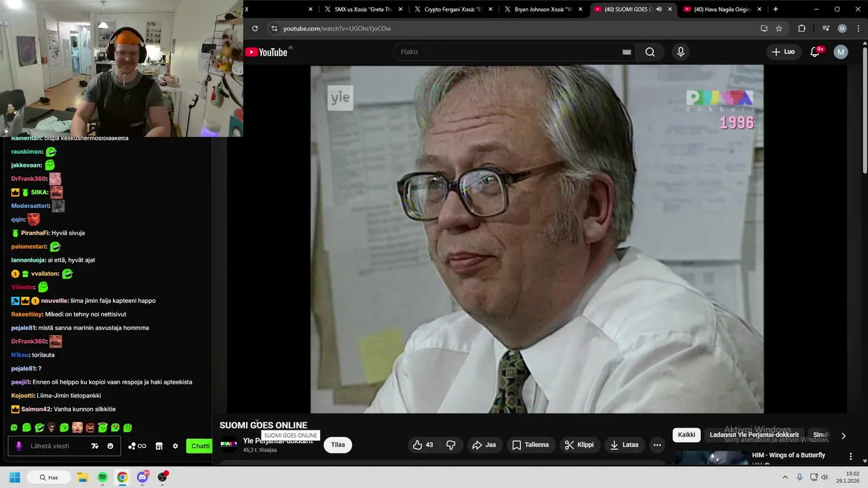Image resolution: width=868 pixels, height=488 pixels.
Task: Click username Kojootti in chat
Action: point(23,396)
